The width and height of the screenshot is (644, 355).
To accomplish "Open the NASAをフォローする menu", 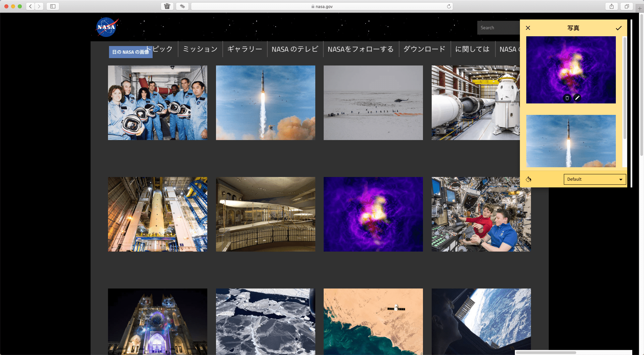I will pos(361,49).
